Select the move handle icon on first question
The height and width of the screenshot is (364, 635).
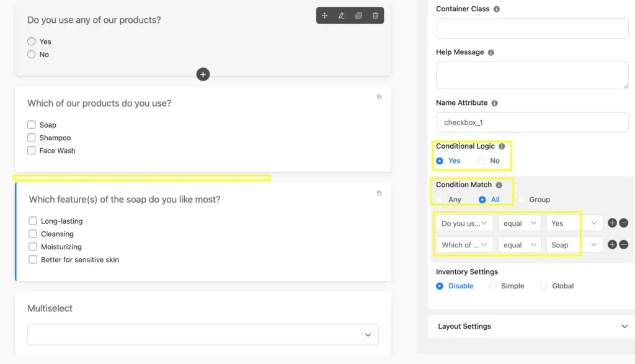point(325,16)
